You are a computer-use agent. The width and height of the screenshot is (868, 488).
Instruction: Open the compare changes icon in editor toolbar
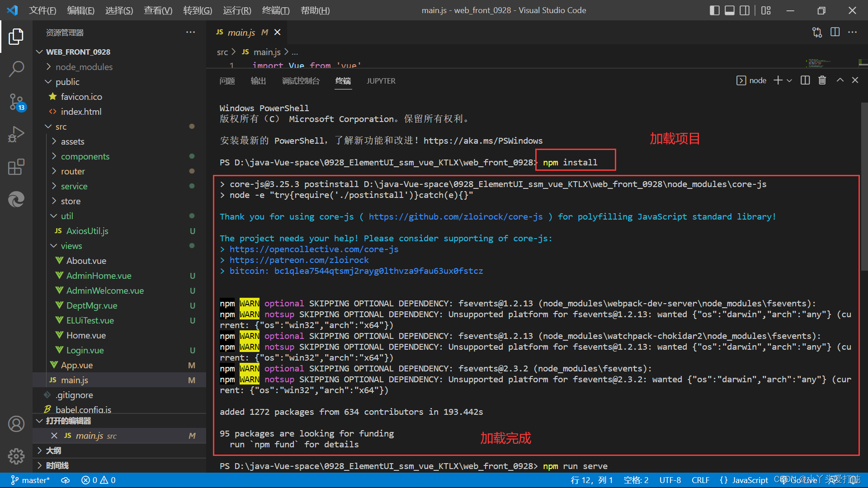[x=817, y=32]
